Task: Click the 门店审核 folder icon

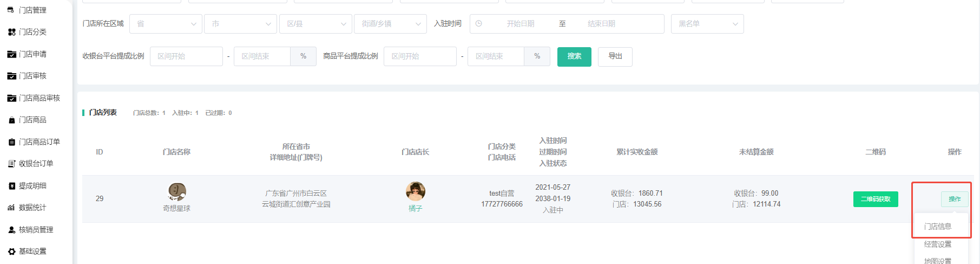Action: point(11,76)
